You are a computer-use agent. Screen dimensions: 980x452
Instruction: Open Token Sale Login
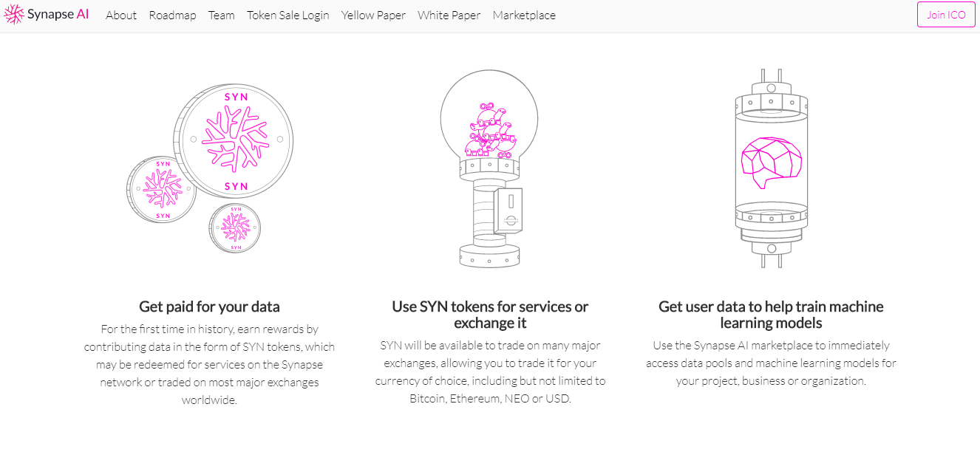pos(287,15)
